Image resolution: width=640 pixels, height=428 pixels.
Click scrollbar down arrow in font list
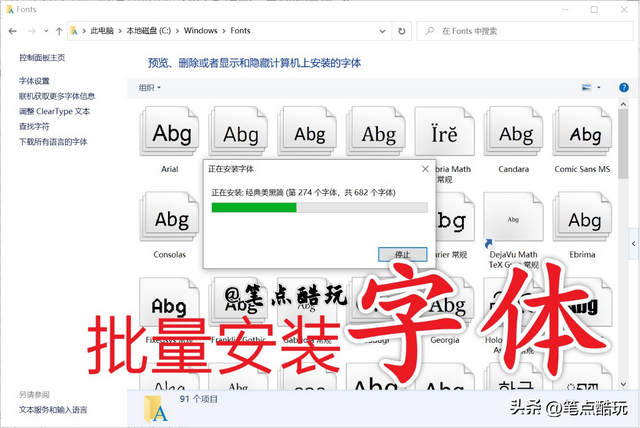coord(623,384)
